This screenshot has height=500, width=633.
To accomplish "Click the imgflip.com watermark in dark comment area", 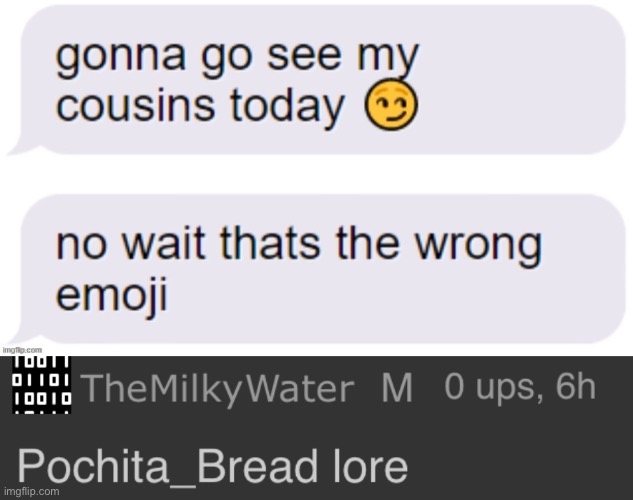I will click(x=31, y=492).
